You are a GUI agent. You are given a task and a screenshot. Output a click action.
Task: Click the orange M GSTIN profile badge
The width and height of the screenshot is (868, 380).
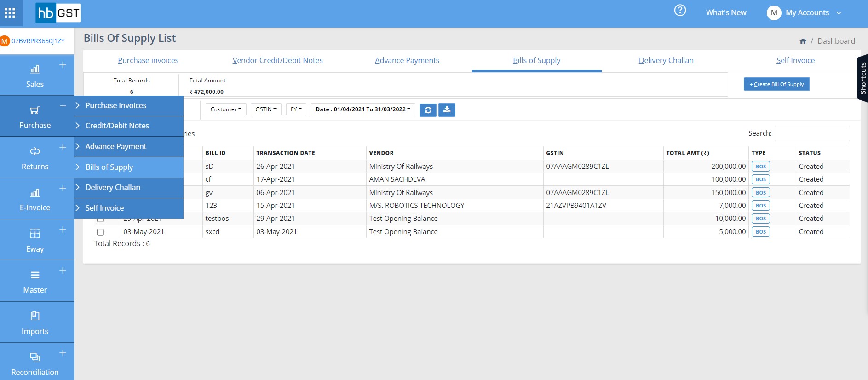pyautogui.click(x=5, y=41)
